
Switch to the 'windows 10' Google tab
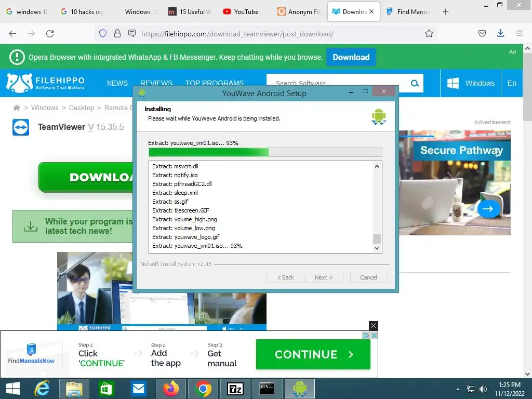[28, 12]
